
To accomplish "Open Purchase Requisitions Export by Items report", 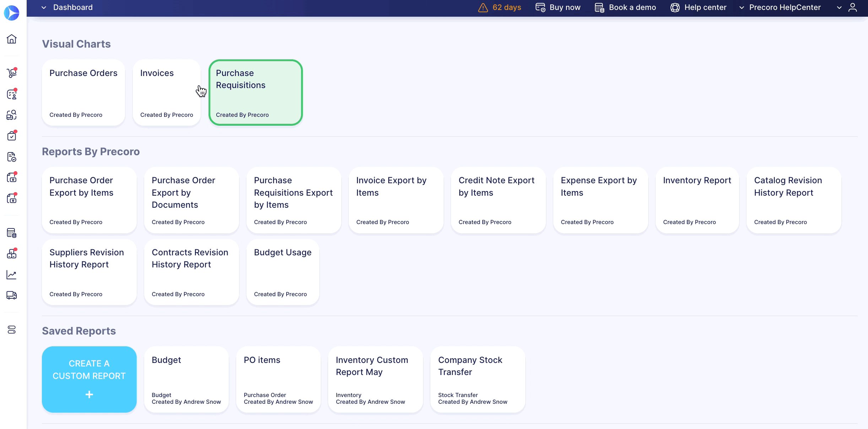I will [x=294, y=200].
